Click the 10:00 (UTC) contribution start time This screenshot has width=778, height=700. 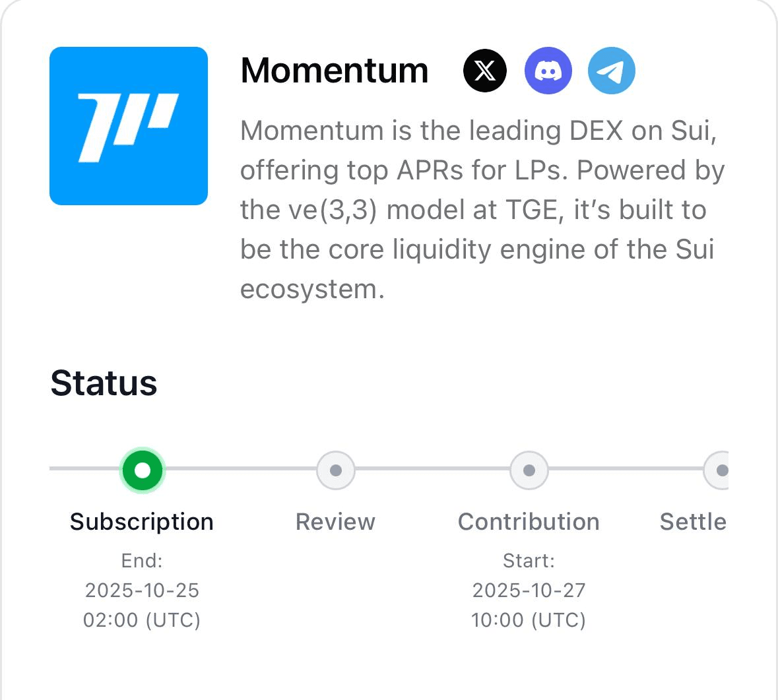point(529,620)
